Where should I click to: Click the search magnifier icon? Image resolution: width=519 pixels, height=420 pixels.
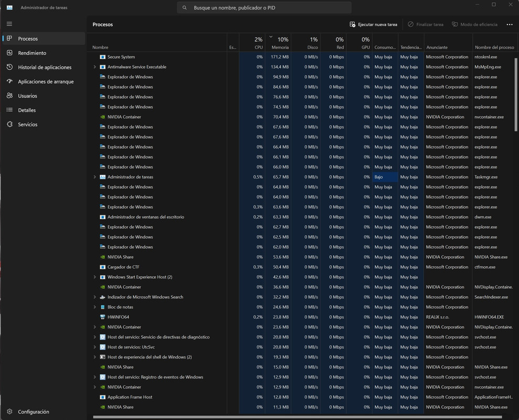point(184,8)
